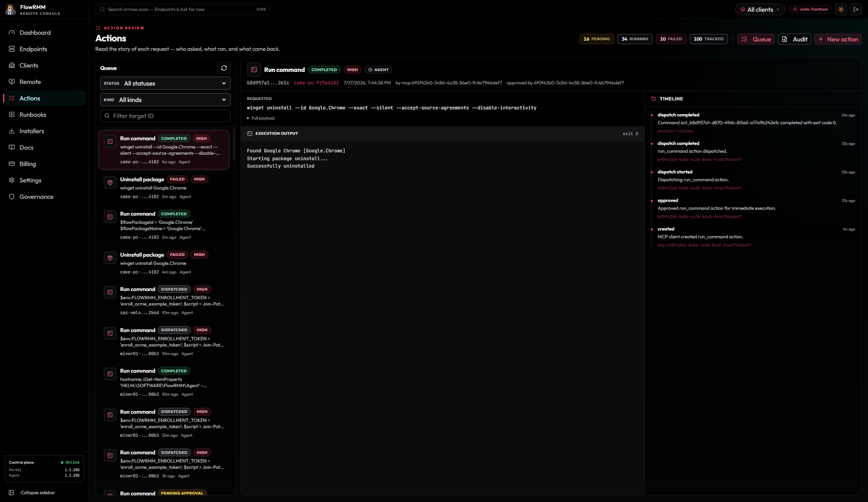
Task: Select completed Run command hostname item
Action: 164,382
